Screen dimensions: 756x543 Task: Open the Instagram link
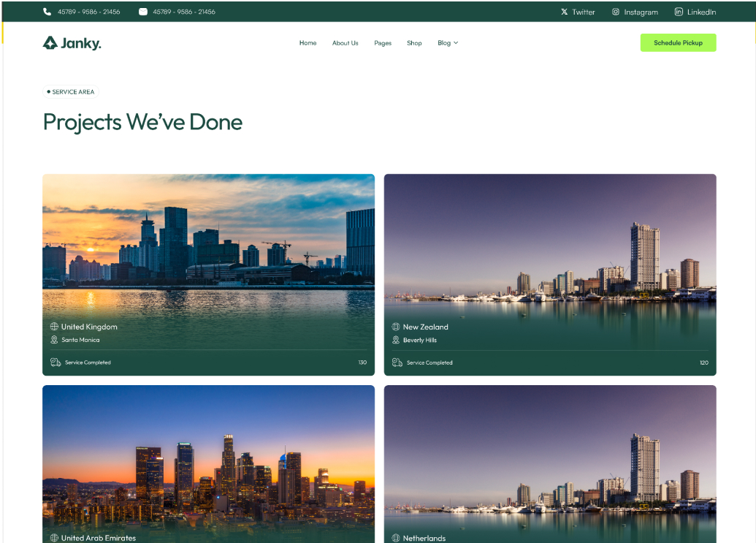641,12
